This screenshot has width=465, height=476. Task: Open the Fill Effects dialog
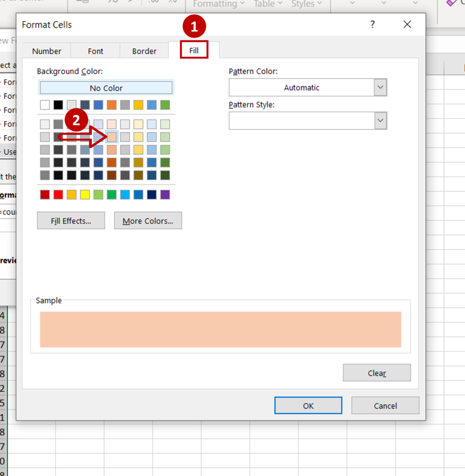click(x=71, y=220)
